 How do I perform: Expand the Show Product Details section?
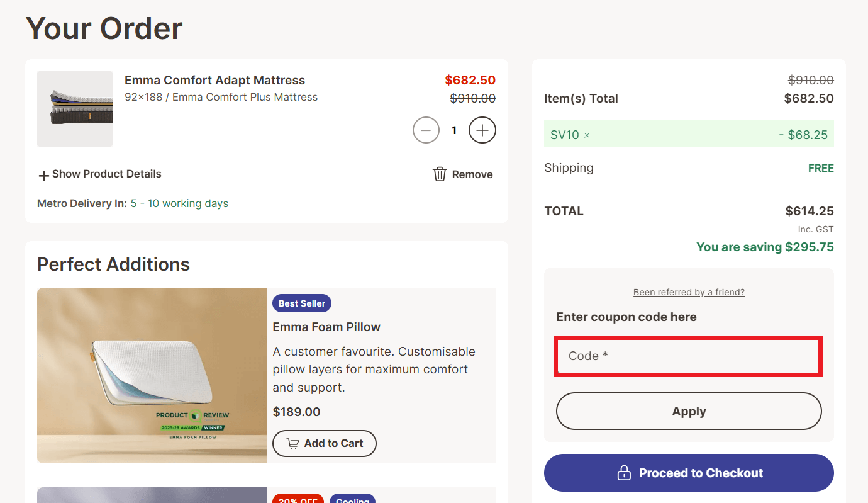click(x=106, y=174)
